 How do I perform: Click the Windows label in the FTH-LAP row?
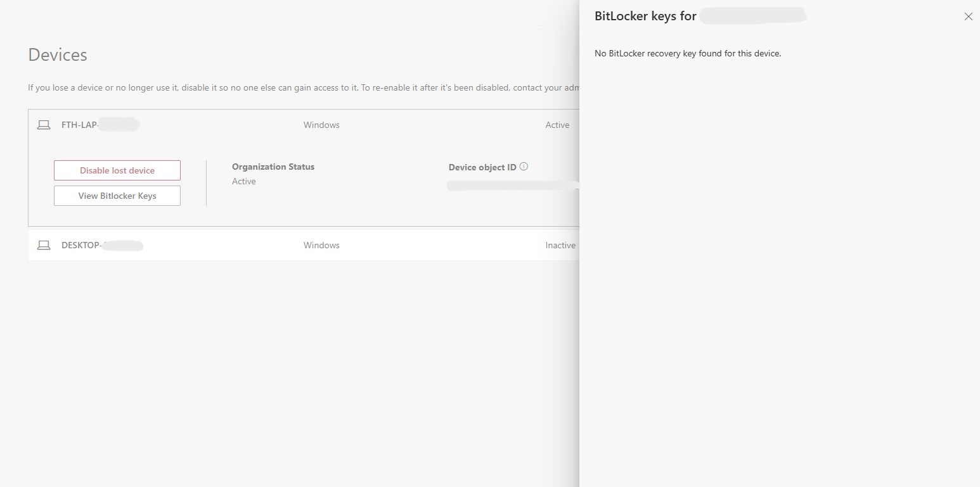click(321, 125)
